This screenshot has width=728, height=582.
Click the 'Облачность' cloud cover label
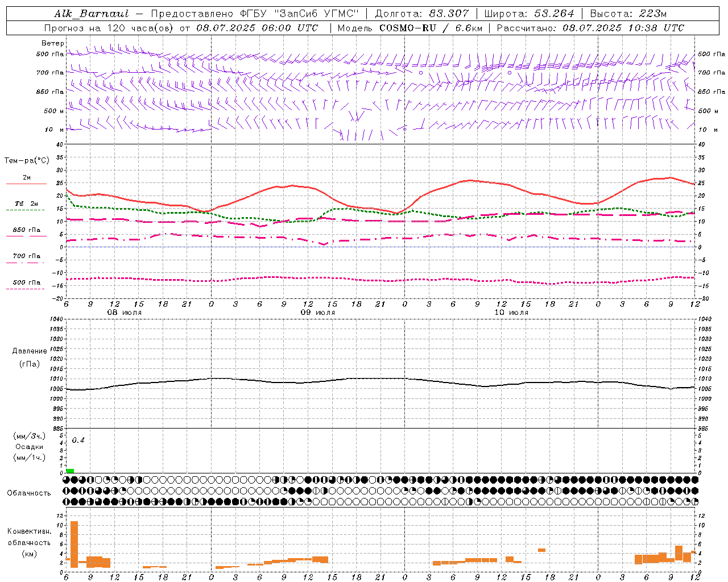[29, 493]
